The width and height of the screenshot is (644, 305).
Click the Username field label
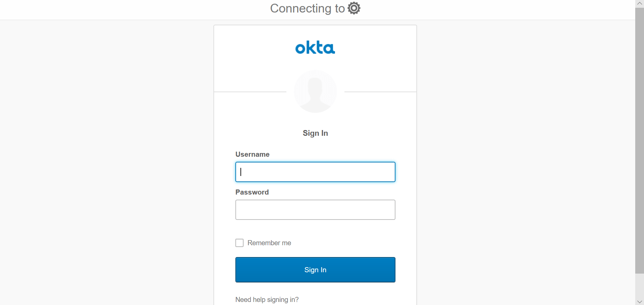click(252, 154)
